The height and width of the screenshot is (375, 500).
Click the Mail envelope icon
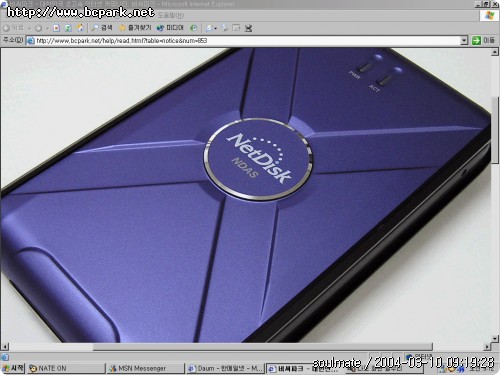tap(209, 28)
